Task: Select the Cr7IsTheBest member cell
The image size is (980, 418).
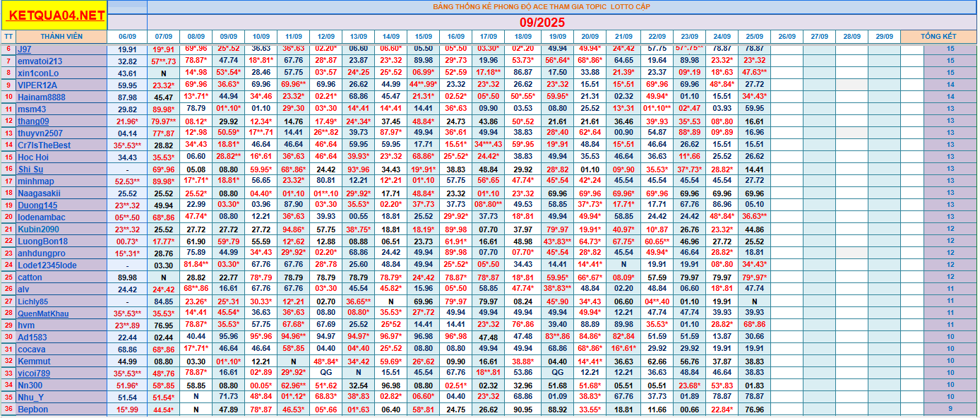Action: coord(44,145)
